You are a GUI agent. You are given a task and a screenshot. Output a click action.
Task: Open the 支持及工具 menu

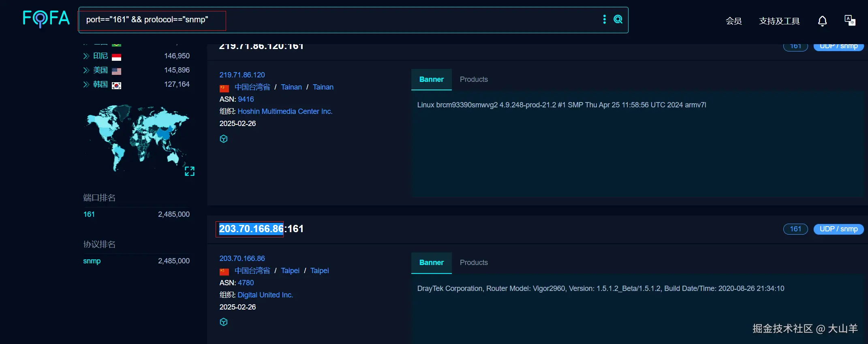(x=779, y=21)
